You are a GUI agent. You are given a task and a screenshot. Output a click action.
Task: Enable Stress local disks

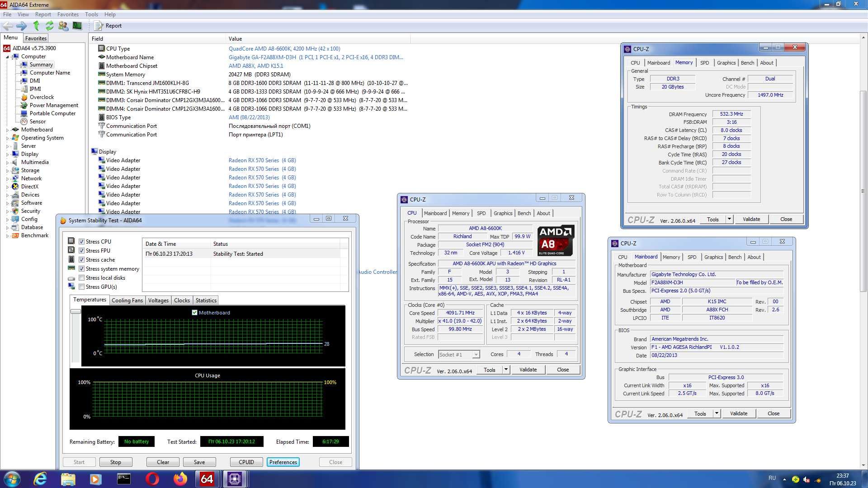click(x=82, y=278)
